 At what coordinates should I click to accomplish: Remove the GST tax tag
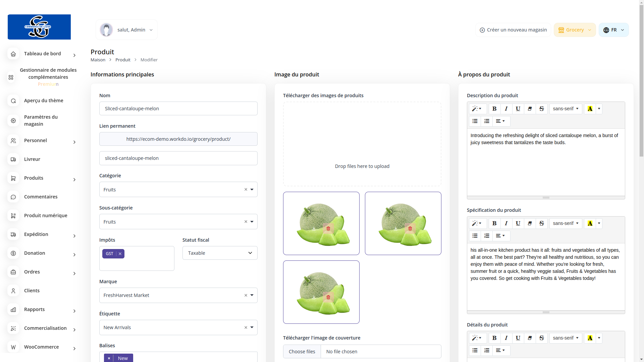(120, 254)
